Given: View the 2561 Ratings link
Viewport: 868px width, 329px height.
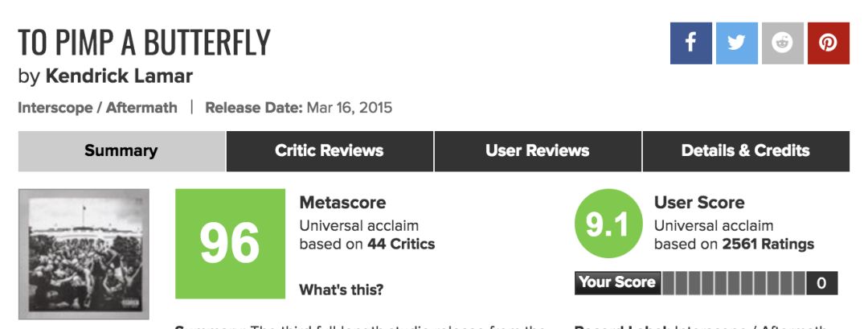Looking at the screenshot, I should [x=768, y=244].
